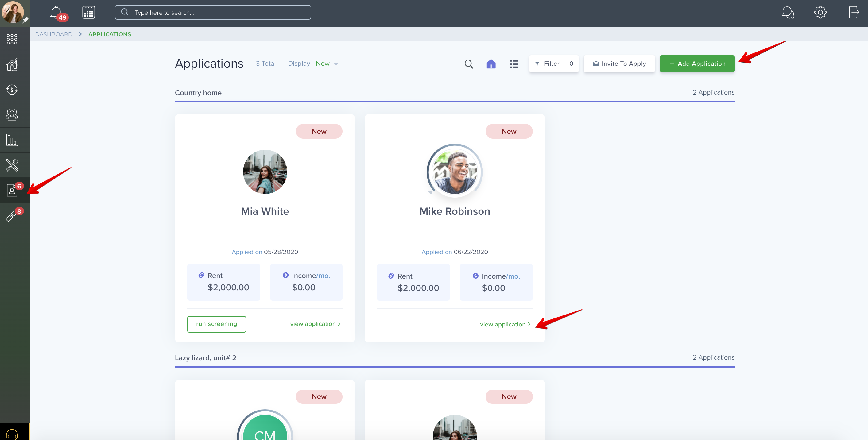Screen dimensions: 868x440
Task: Click the pin icon on profile avatar
Action: tap(25, 20)
